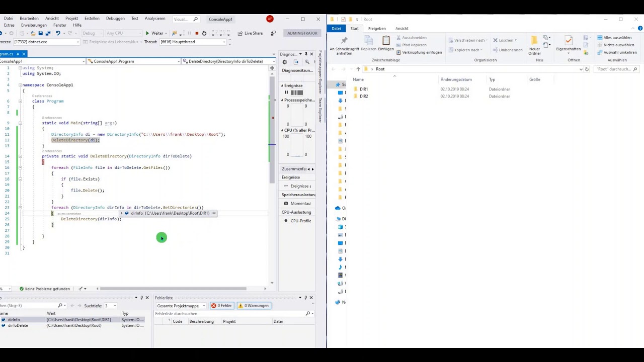The image size is (644, 362).
Task: Click the Save All icon
Action: tap(48, 33)
